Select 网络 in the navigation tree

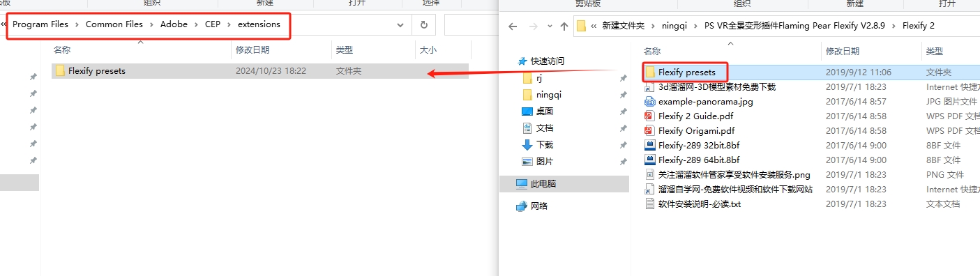pyautogui.click(x=539, y=206)
